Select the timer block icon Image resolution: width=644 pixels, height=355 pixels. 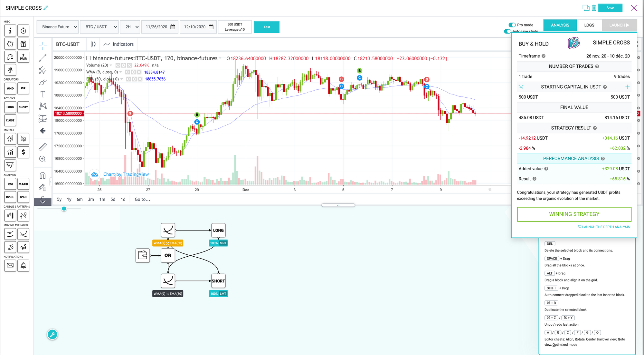(23, 31)
